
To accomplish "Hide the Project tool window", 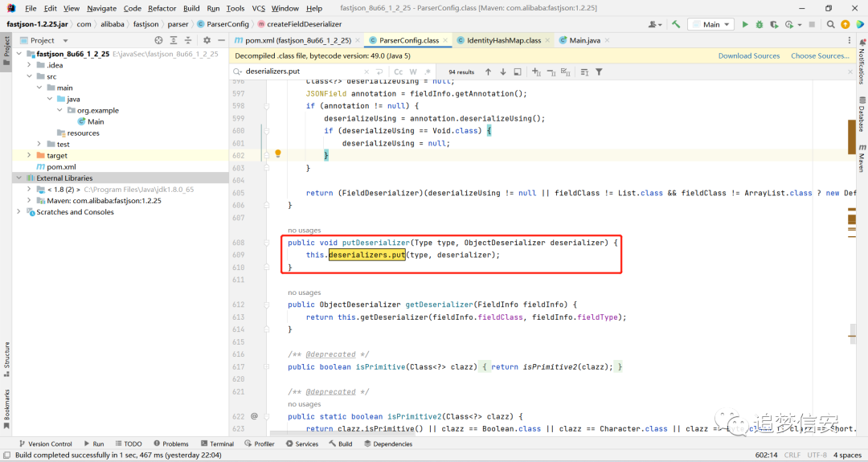I will pyautogui.click(x=222, y=40).
